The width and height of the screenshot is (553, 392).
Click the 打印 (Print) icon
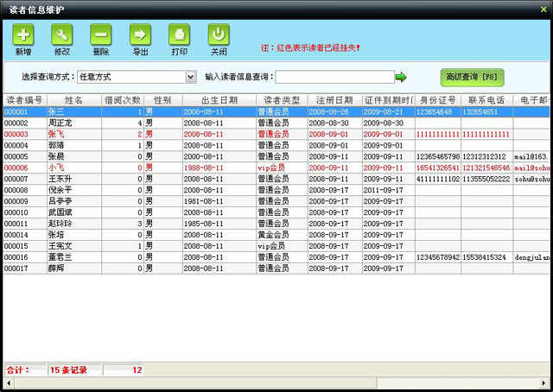pos(180,35)
